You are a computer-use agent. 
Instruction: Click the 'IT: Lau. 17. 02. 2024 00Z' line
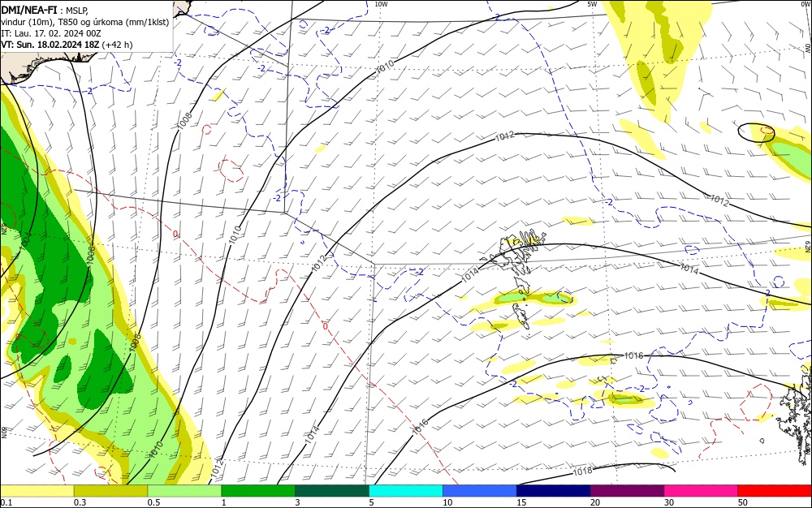pos(51,33)
